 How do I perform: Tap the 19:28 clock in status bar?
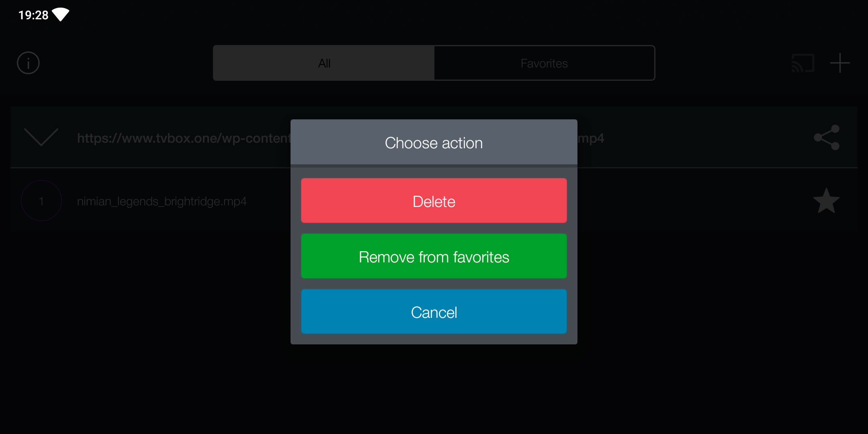33,15
